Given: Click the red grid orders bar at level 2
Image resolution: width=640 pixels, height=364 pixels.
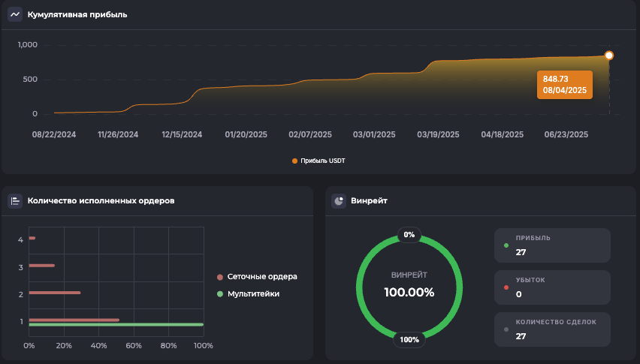Looking at the screenshot, I should click(54, 293).
